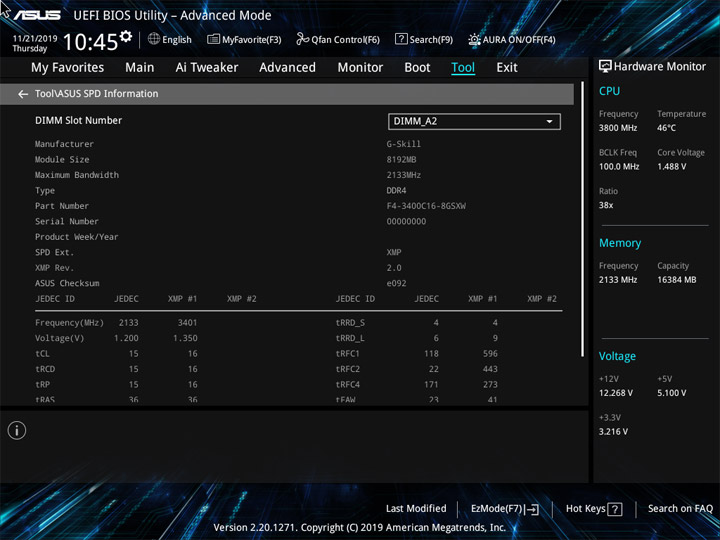Click the 10:45 clock display

[x=90, y=42]
